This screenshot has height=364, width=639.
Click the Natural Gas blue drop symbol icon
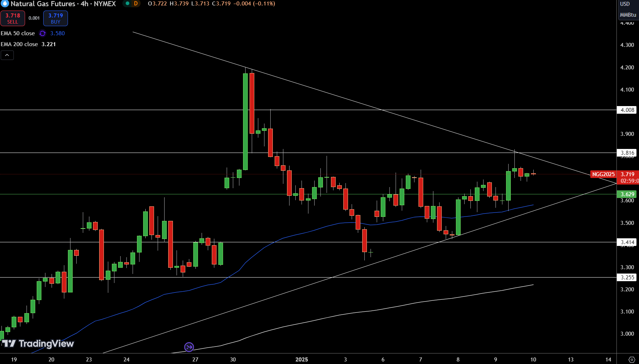(5, 4)
